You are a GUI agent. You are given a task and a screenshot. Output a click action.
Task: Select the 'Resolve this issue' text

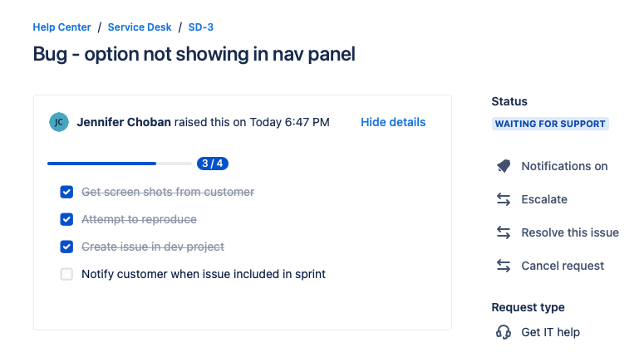point(570,232)
